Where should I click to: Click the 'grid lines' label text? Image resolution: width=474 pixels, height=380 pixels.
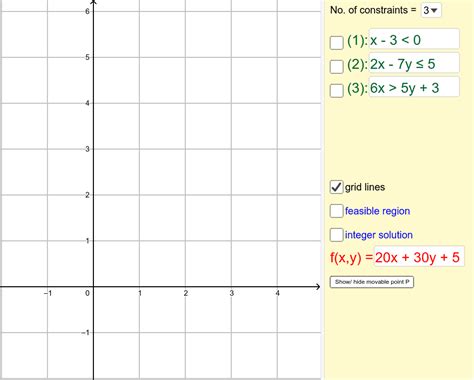(x=365, y=187)
